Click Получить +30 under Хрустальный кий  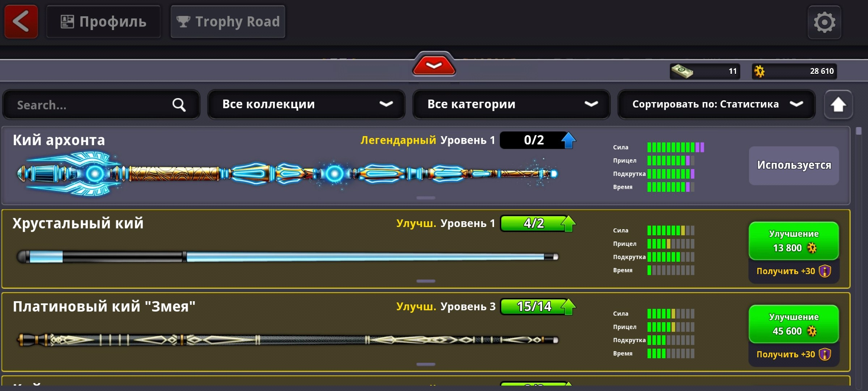click(x=786, y=271)
